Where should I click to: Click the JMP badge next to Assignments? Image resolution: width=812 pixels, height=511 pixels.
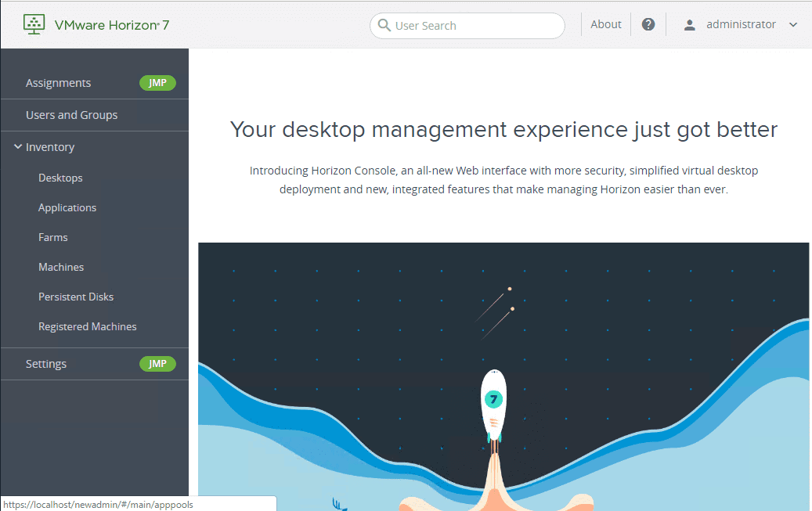tap(157, 82)
